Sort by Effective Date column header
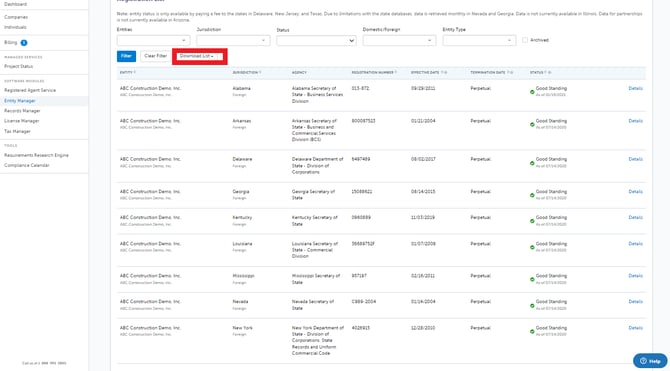This screenshot has height=371, width=670. tap(429, 73)
